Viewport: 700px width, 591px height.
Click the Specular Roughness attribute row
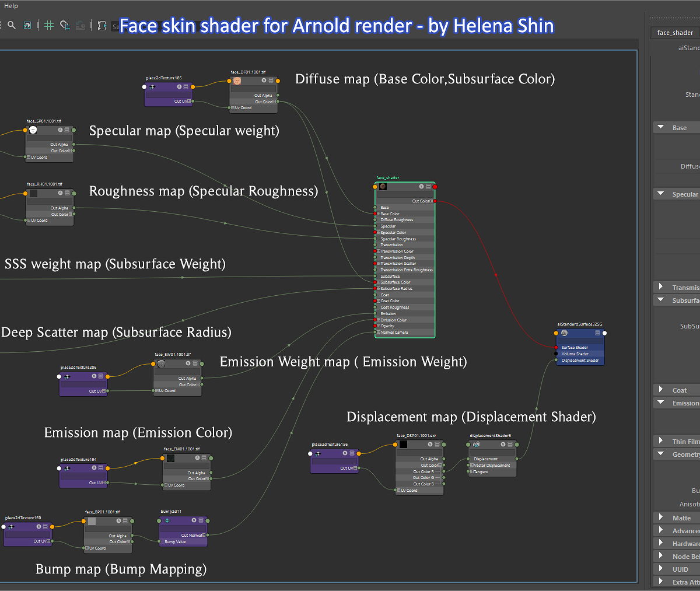(x=405, y=239)
